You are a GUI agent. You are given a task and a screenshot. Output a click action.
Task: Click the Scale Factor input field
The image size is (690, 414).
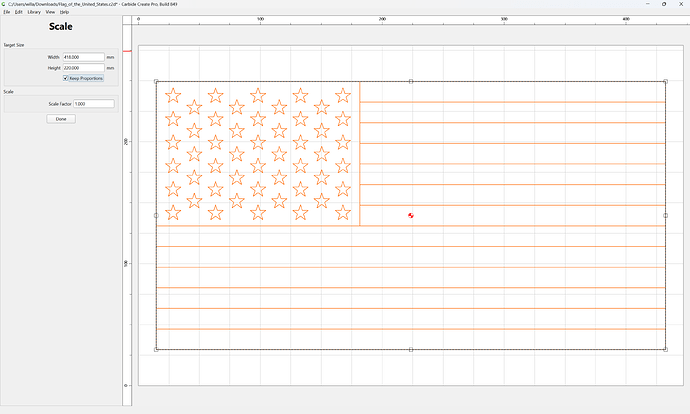pos(94,104)
